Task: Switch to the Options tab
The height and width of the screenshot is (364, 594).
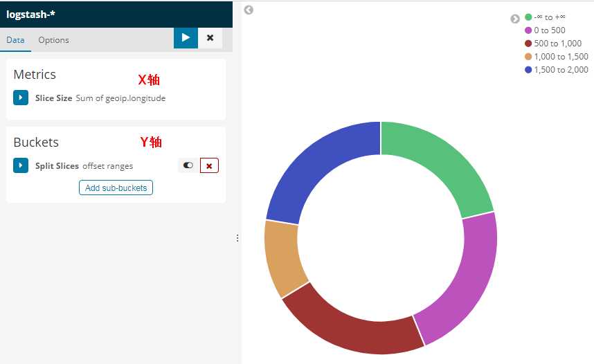Action: point(53,40)
